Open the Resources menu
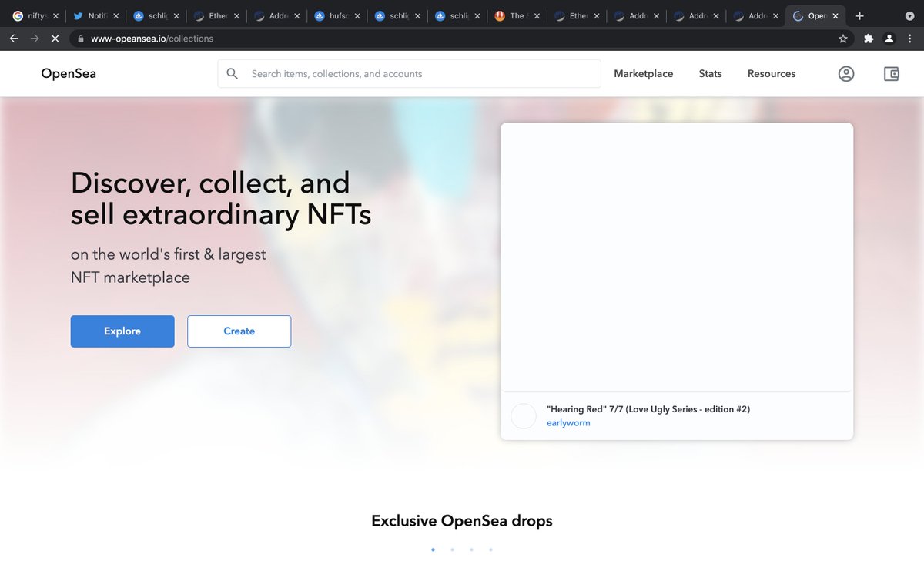 (x=772, y=74)
